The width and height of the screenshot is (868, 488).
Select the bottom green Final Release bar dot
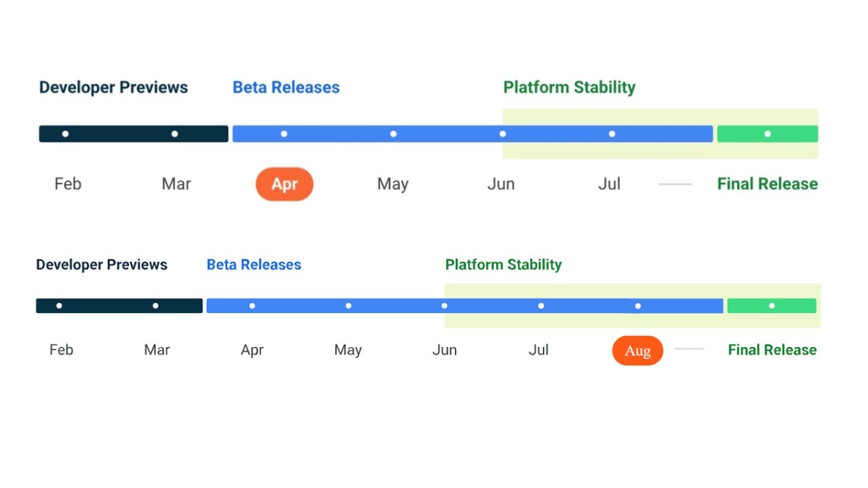point(772,306)
